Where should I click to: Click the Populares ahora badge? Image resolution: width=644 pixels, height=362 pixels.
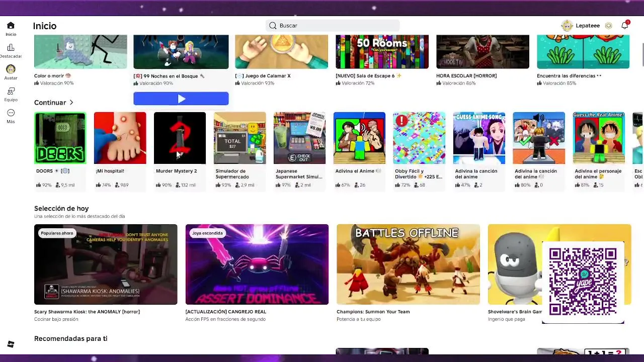(57, 233)
